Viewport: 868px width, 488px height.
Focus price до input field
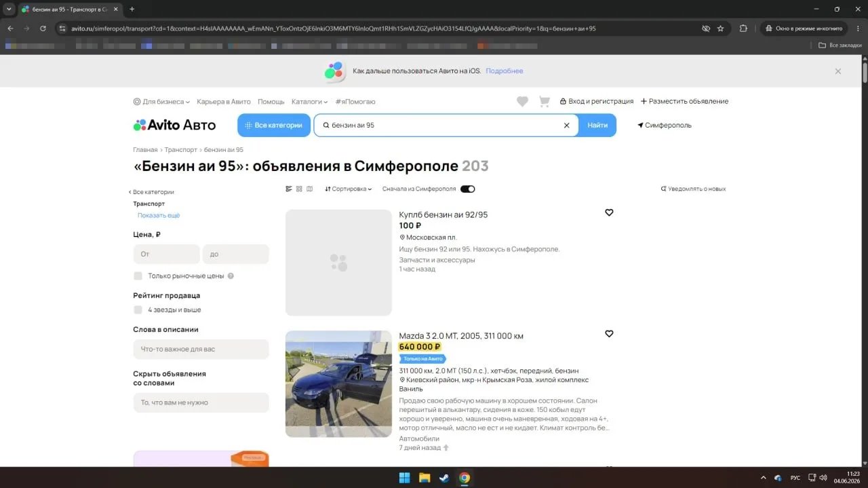(x=236, y=254)
